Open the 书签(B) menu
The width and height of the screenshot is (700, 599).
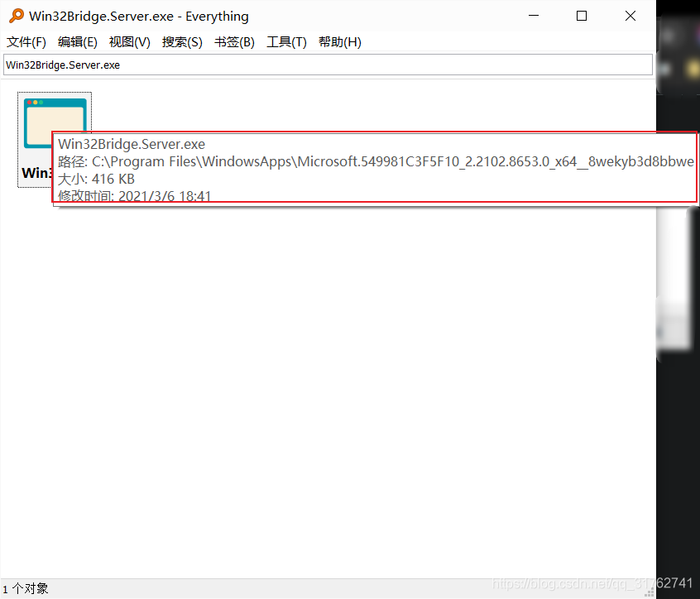pyautogui.click(x=234, y=42)
